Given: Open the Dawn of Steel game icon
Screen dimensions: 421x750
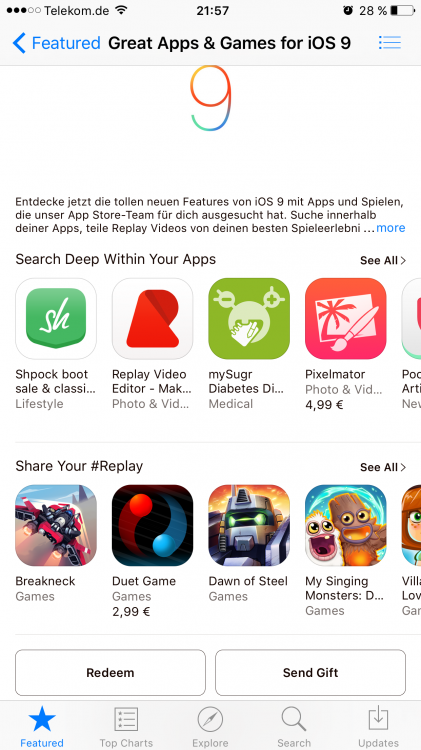Looking at the screenshot, I should click(x=249, y=525).
